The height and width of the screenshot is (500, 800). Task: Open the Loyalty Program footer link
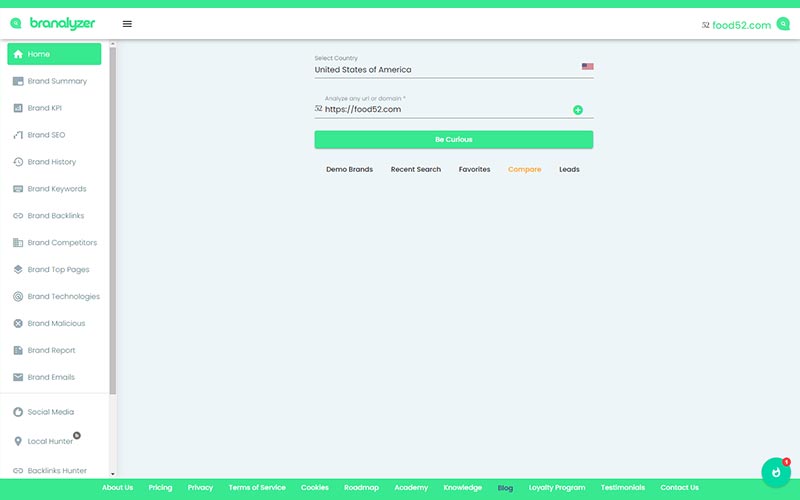click(557, 488)
